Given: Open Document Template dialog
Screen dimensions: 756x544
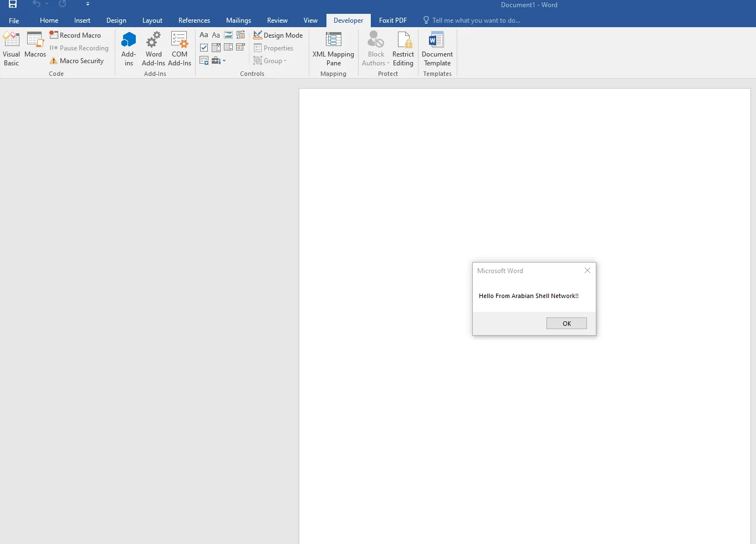Looking at the screenshot, I should point(437,49).
